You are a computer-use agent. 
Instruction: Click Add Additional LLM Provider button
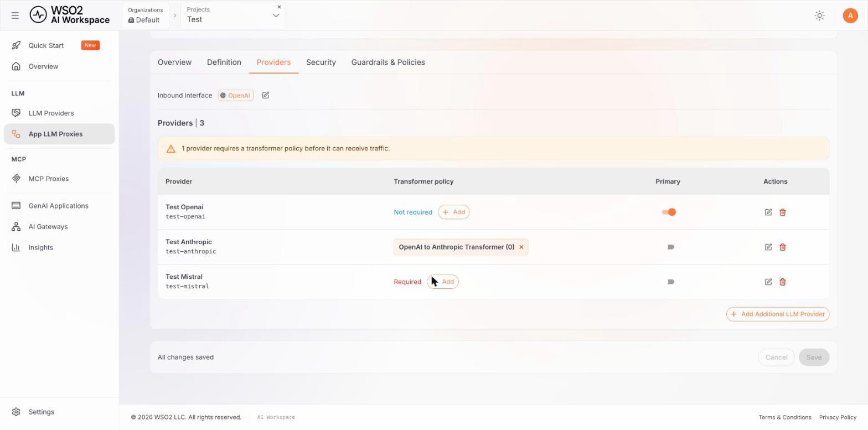[x=778, y=314]
